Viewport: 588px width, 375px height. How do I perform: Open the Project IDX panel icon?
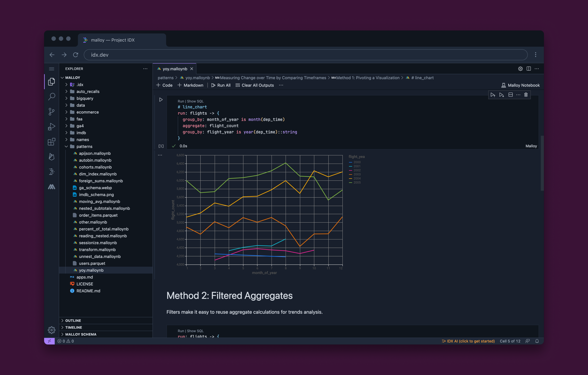coord(51,172)
